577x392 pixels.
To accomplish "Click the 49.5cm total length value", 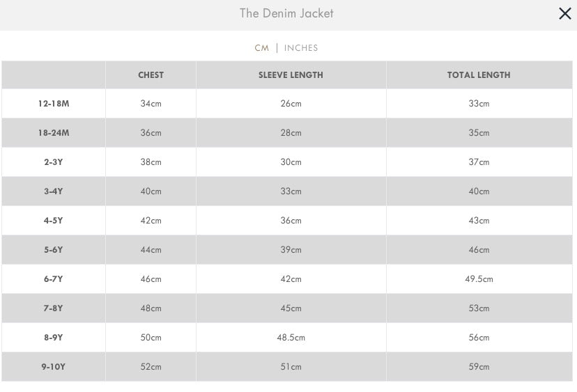I will tap(479, 279).
